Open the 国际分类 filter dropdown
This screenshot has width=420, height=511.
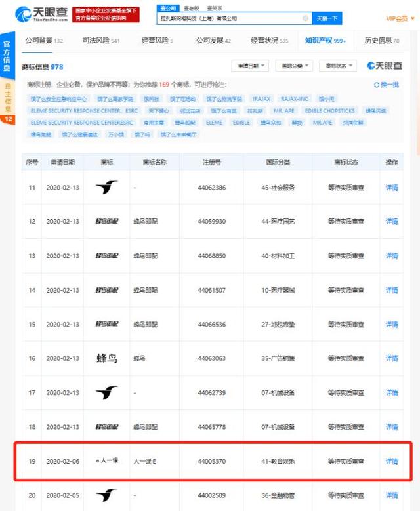coord(294,66)
